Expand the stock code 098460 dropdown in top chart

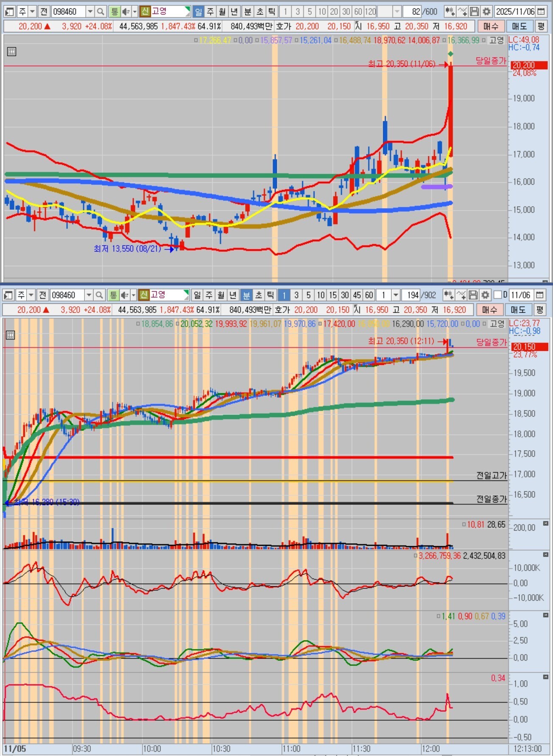pos(90,11)
